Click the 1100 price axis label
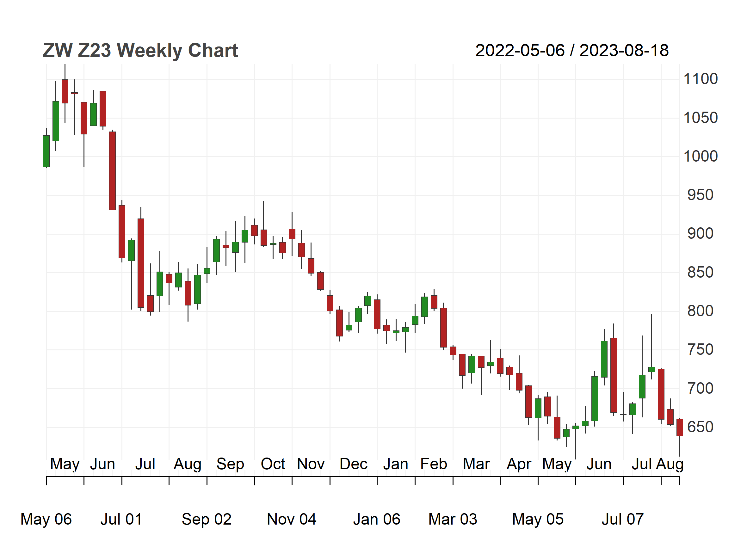Image resolution: width=747 pixels, height=560 pixels. pos(701,79)
